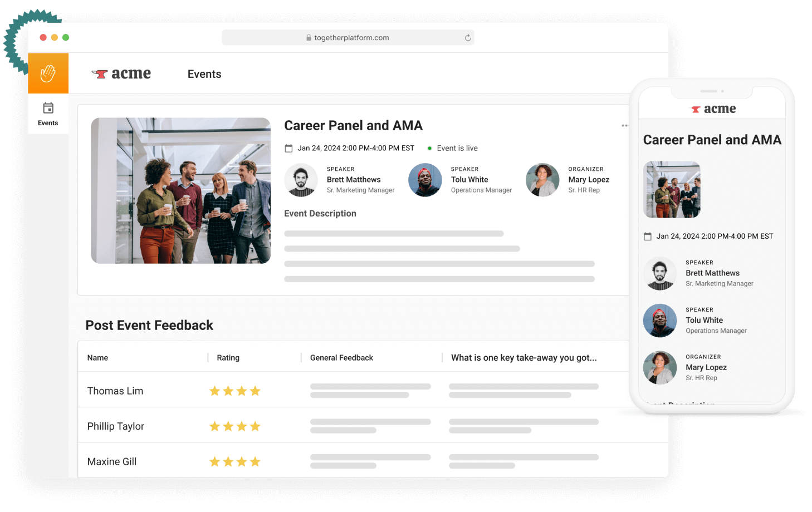Viewport: 812px width, 512px height.
Task: Click the Post Event Feedback heading
Action: coord(149,326)
